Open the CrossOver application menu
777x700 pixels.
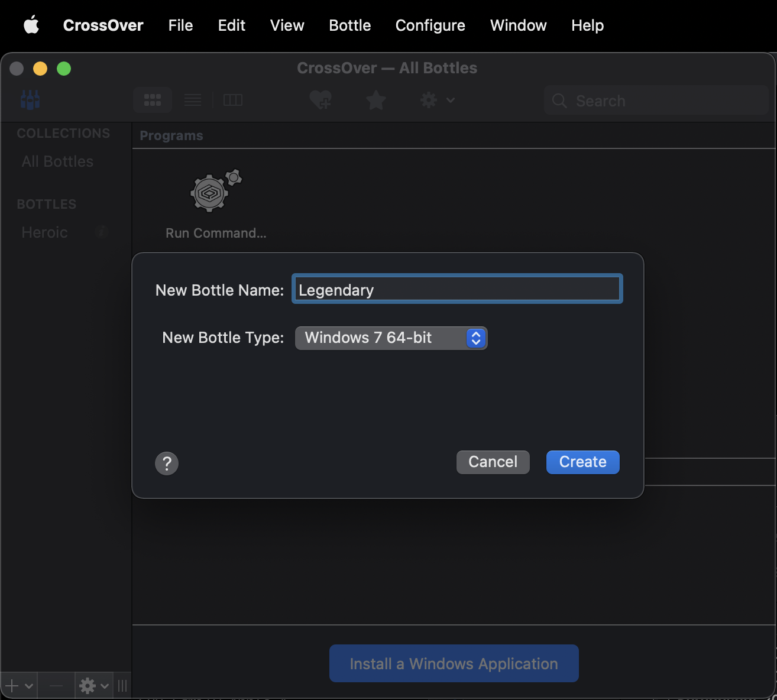[x=103, y=25]
